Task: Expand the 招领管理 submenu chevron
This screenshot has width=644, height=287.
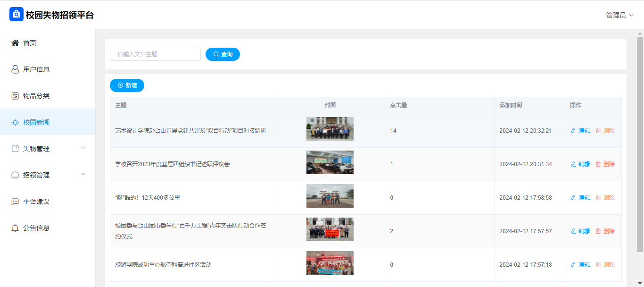Action: (x=83, y=175)
